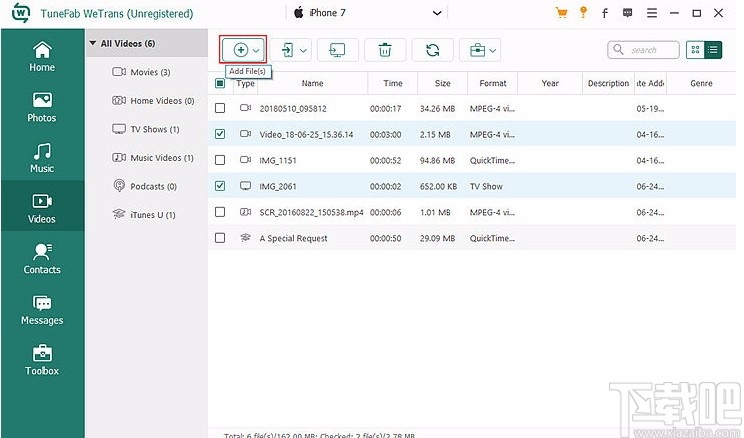This screenshot has width=744, height=438.
Task: Uncheck the box for Video_18-06-25_15.36.14
Action: (220, 134)
